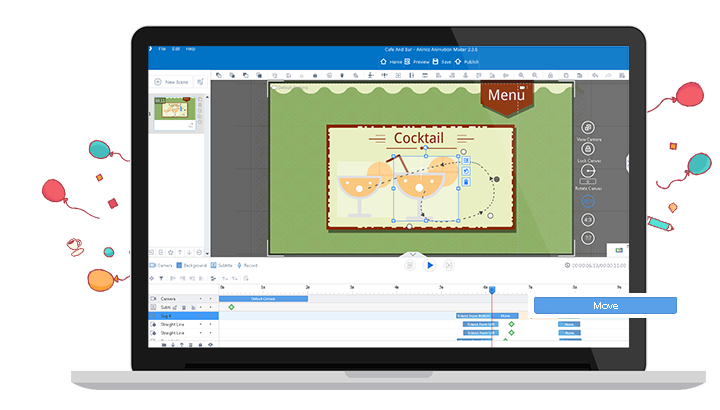Open the Help menu
Image resolution: width=720 pixels, height=410 pixels.
click(191, 49)
